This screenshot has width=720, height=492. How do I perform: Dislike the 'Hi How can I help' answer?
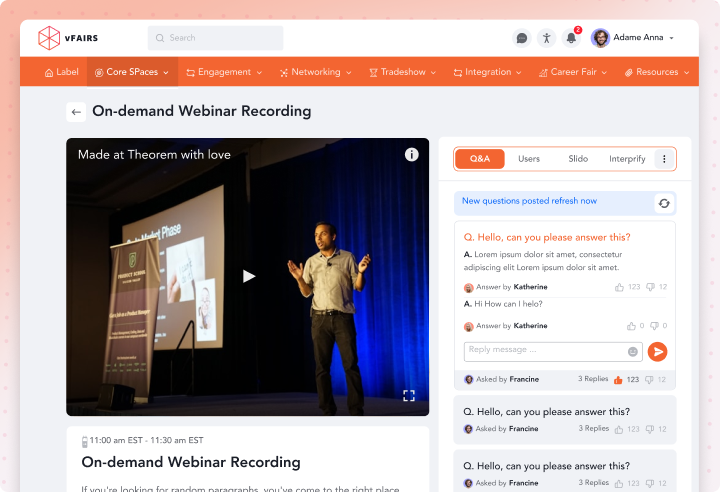pos(654,326)
